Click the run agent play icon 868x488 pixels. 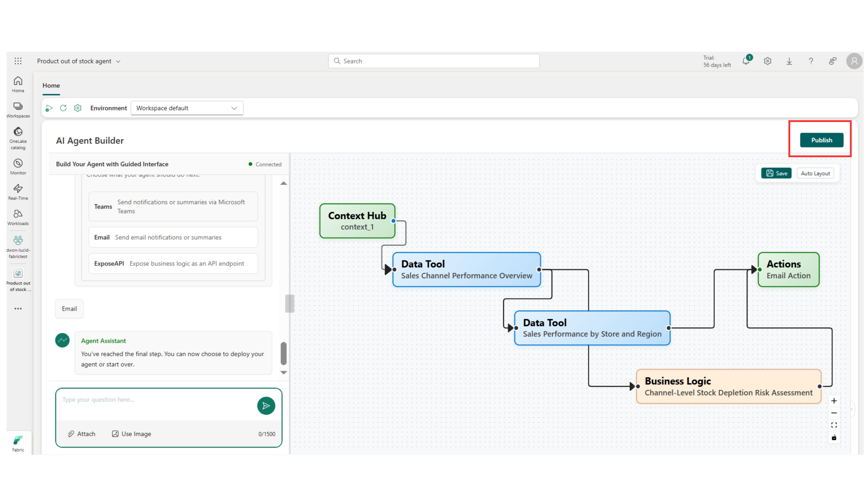pos(49,108)
